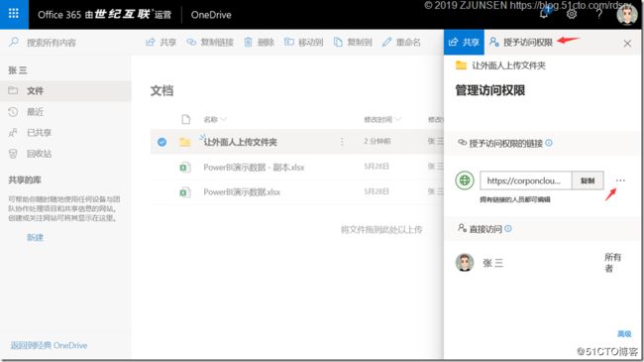Toggle the selection check on 让外面人上传文件夹 row
Image resolution: width=644 pixels, height=362 pixels.
(161, 142)
